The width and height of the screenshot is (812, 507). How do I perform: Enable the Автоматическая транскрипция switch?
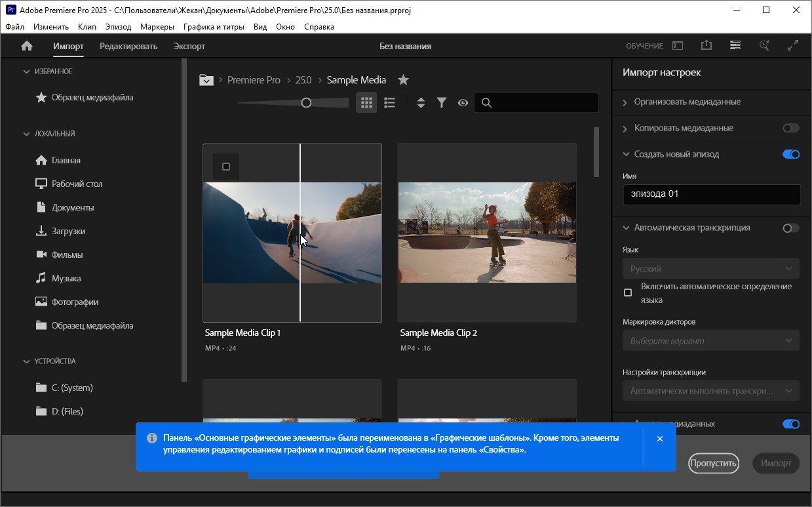tap(791, 228)
